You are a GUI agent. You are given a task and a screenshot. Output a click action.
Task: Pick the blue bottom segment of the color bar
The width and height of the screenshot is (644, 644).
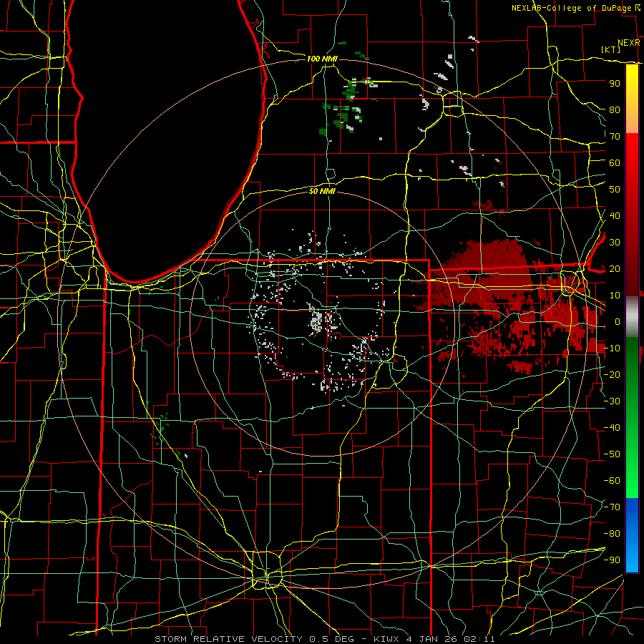click(x=632, y=535)
